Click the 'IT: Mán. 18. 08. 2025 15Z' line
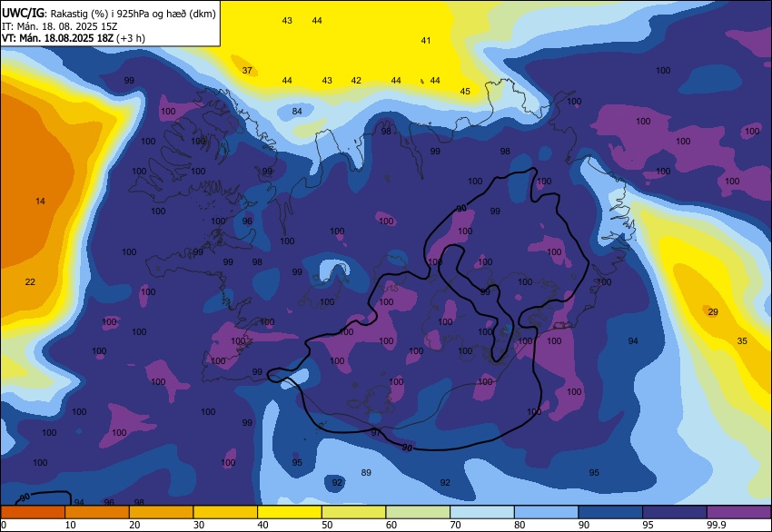772x532 pixels. pyautogui.click(x=60, y=26)
